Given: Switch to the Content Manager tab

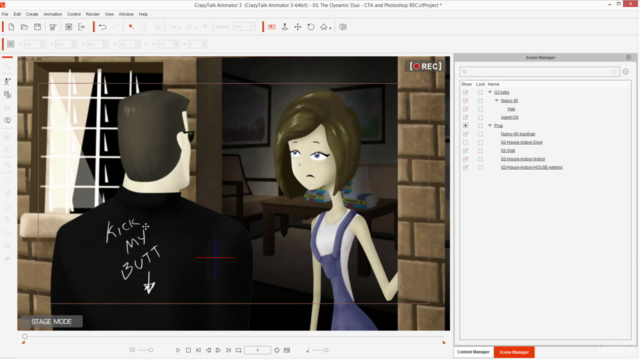Looking at the screenshot, I should click(x=473, y=352).
